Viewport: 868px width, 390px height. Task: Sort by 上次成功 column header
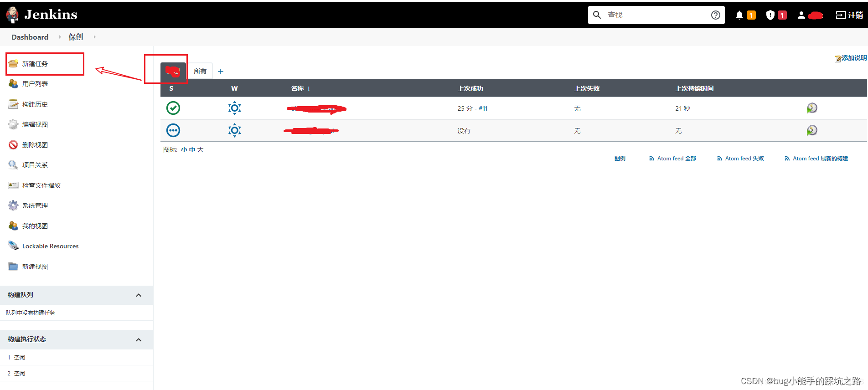click(x=470, y=88)
